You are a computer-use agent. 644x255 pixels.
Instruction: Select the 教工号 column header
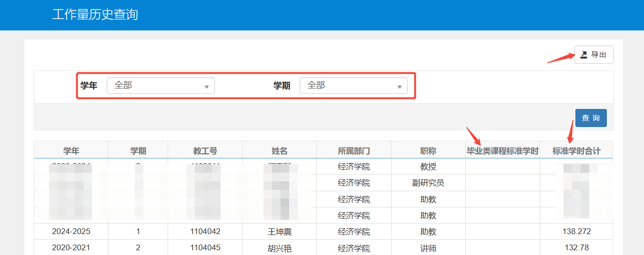click(205, 151)
